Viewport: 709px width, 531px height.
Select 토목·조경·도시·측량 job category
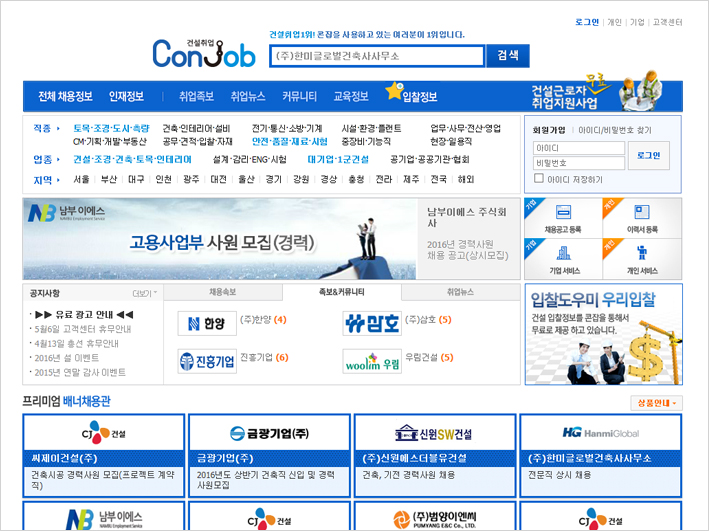(x=111, y=128)
